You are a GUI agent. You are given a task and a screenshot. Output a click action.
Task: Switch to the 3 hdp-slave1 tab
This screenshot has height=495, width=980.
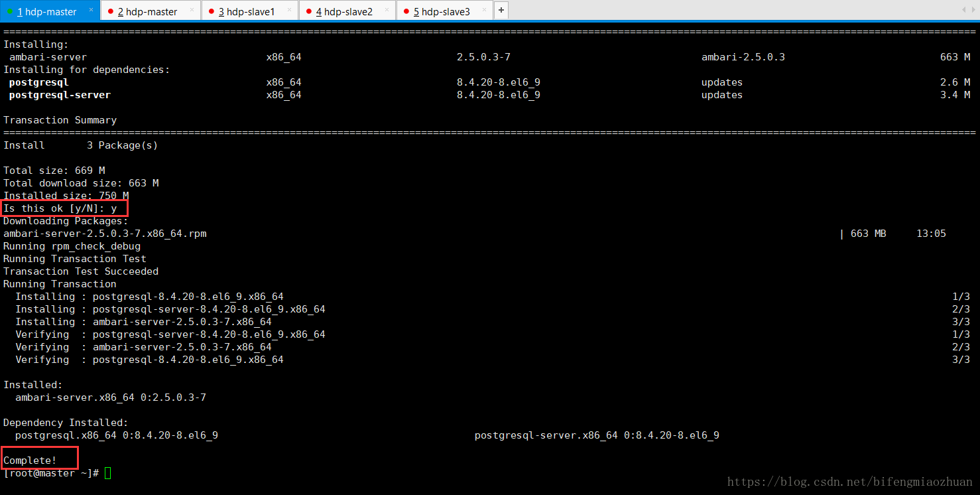click(x=250, y=11)
